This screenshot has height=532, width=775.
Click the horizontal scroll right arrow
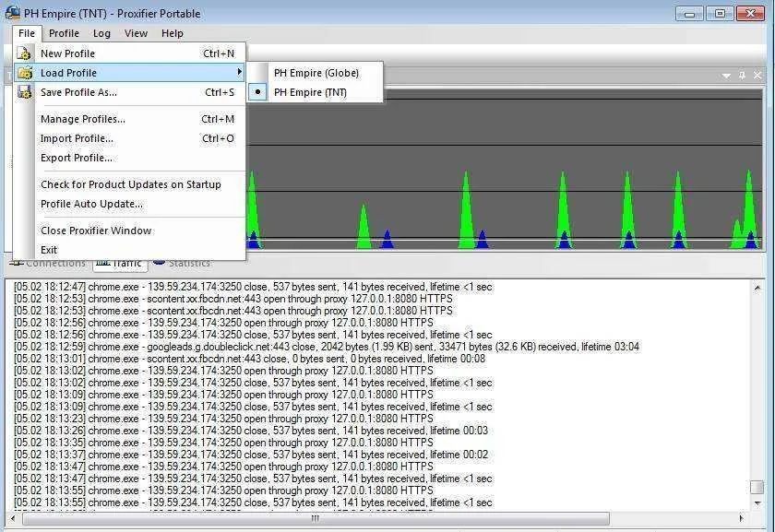point(741,518)
